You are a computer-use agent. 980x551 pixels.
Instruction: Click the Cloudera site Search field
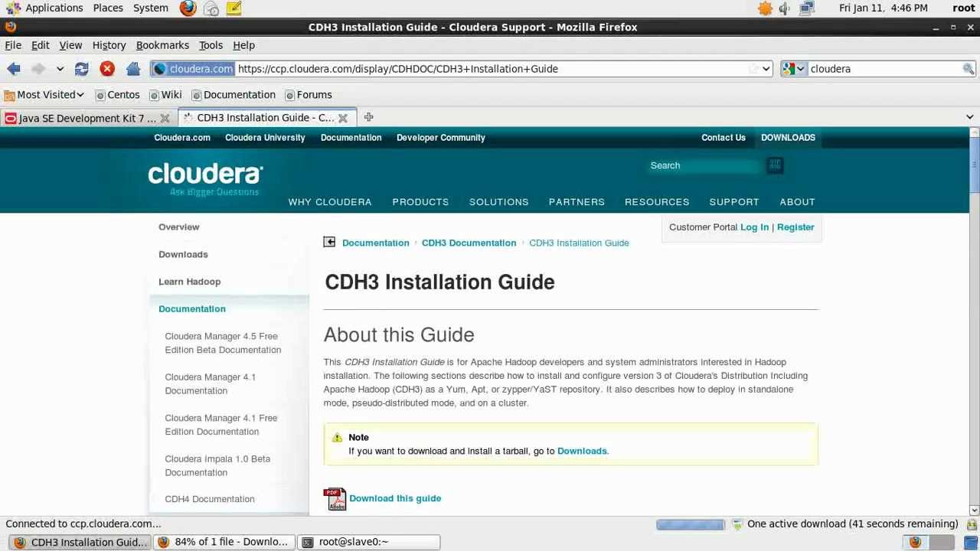tap(704, 165)
